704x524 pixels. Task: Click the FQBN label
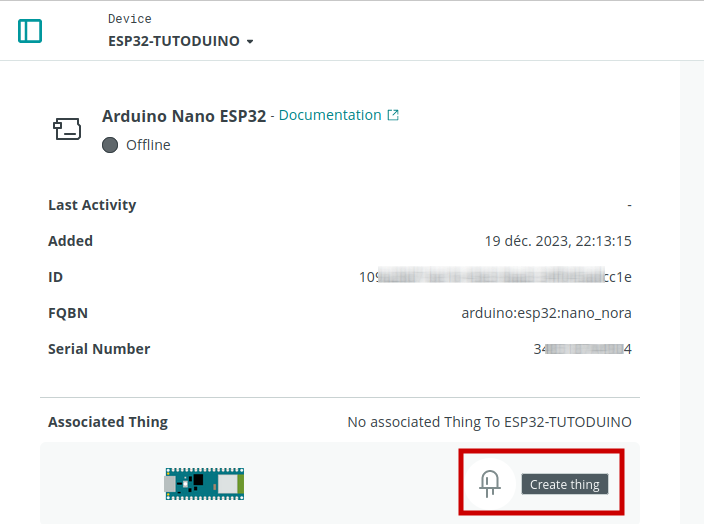point(68,313)
